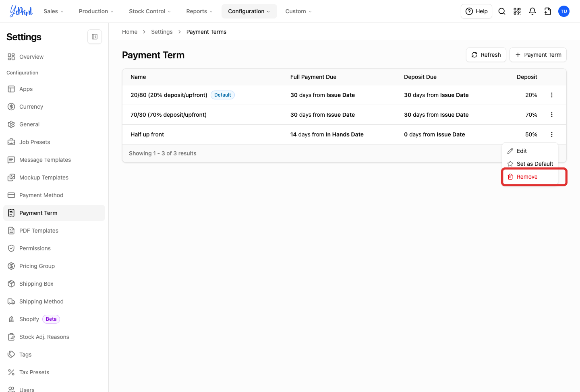
Task: Open Tax Presets settings
Action: pyautogui.click(x=54, y=372)
